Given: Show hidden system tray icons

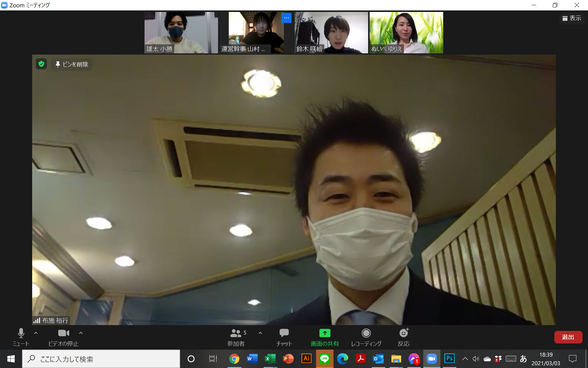Looking at the screenshot, I should pyautogui.click(x=465, y=358).
